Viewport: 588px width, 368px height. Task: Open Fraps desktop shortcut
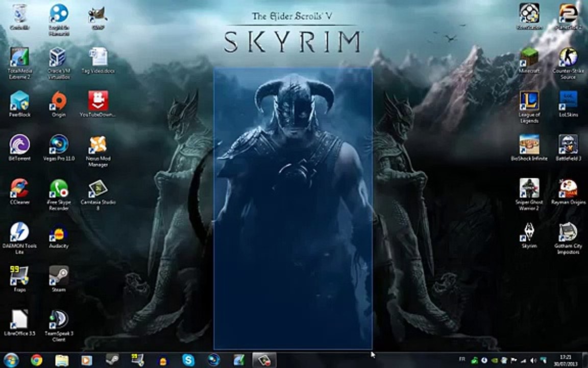point(19,279)
